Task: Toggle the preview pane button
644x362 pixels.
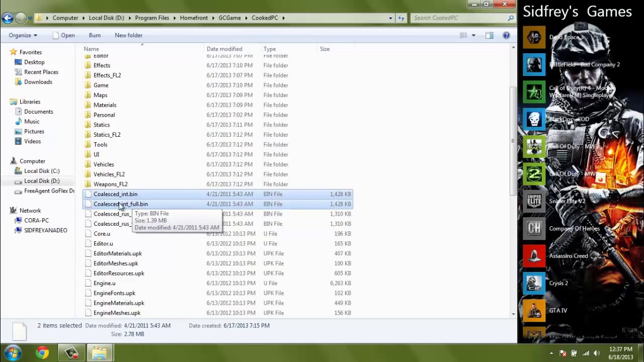Action: pyautogui.click(x=489, y=35)
